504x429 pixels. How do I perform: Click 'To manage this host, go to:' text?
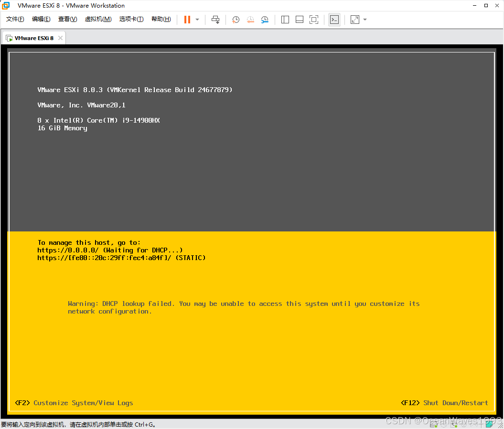[x=89, y=243]
